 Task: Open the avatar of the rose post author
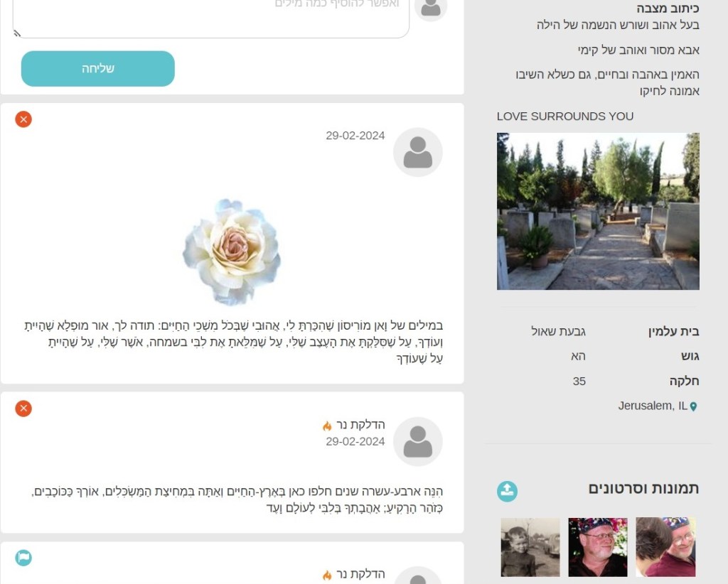click(418, 152)
